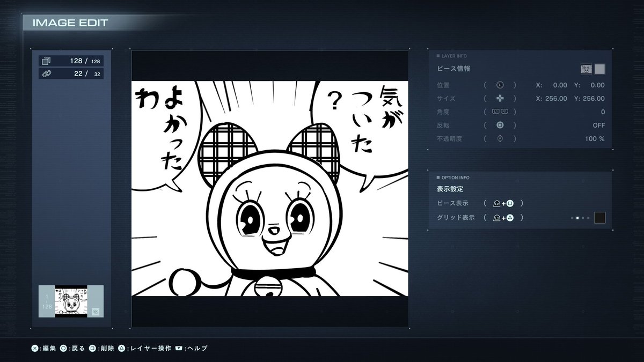This screenshot has height=362, width=644.
Task: Click the circle button icon for 戻る
Action: coord(63,348)
